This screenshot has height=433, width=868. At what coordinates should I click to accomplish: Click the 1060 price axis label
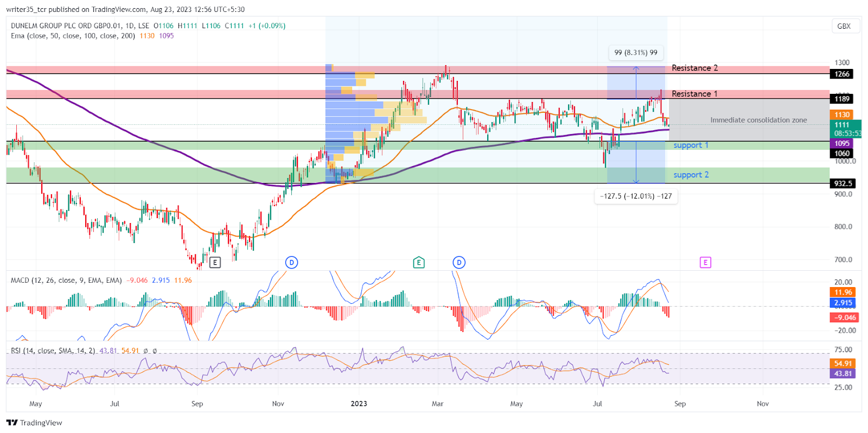tap(842, 154)
